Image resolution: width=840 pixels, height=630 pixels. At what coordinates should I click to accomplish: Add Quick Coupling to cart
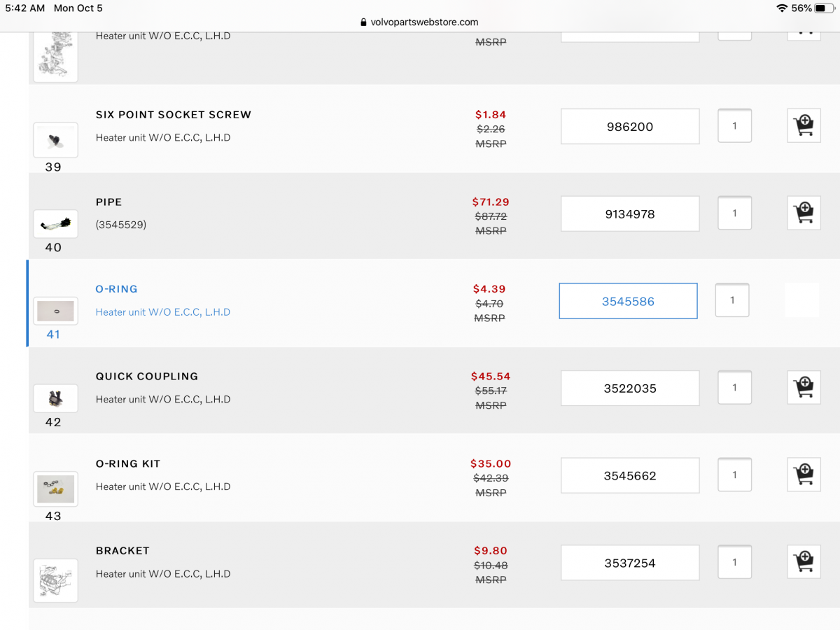804,388
